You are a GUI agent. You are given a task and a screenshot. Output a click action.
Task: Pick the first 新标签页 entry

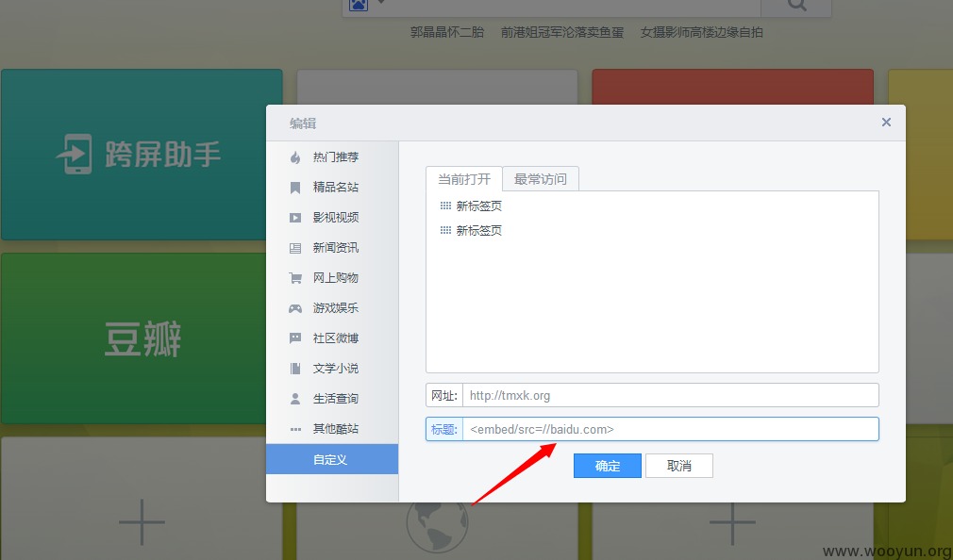pyautogui.click(x=479, y=206)
